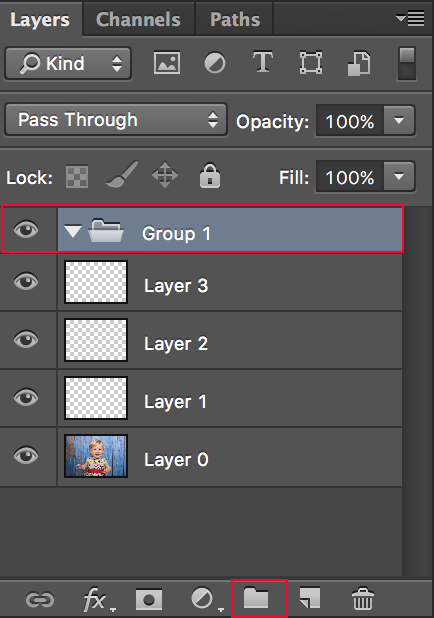Toggle layer filtering switch on or off
The image size is (434, 618).
[407, 63]
